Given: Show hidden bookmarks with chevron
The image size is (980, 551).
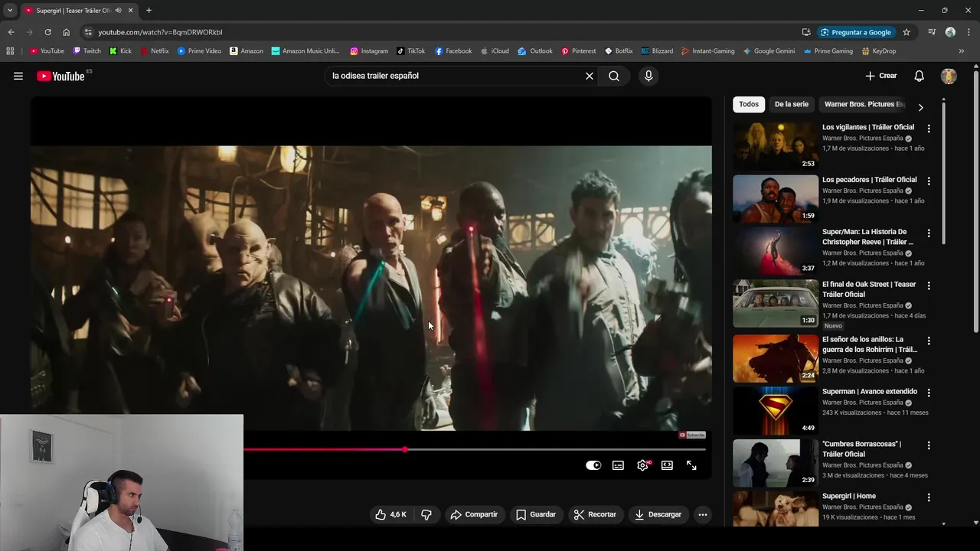Looking at the screenshot, I should (962, 51).
